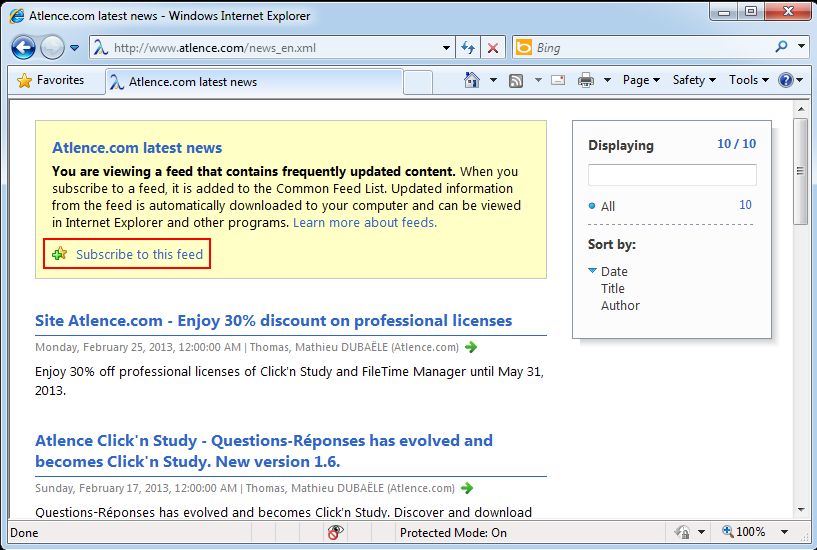The image size is (817, 550).
Task: Open the Print options dropdown arrow
Action: [607, 80]
